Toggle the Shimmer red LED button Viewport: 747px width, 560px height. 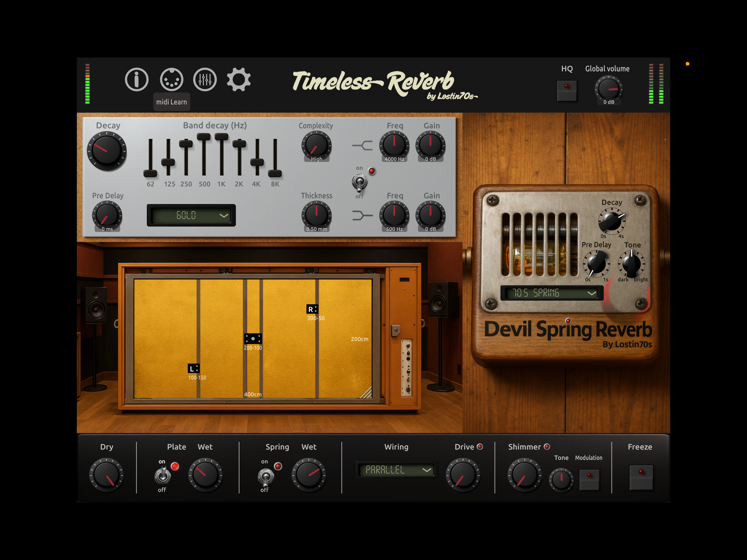point(547,447)
